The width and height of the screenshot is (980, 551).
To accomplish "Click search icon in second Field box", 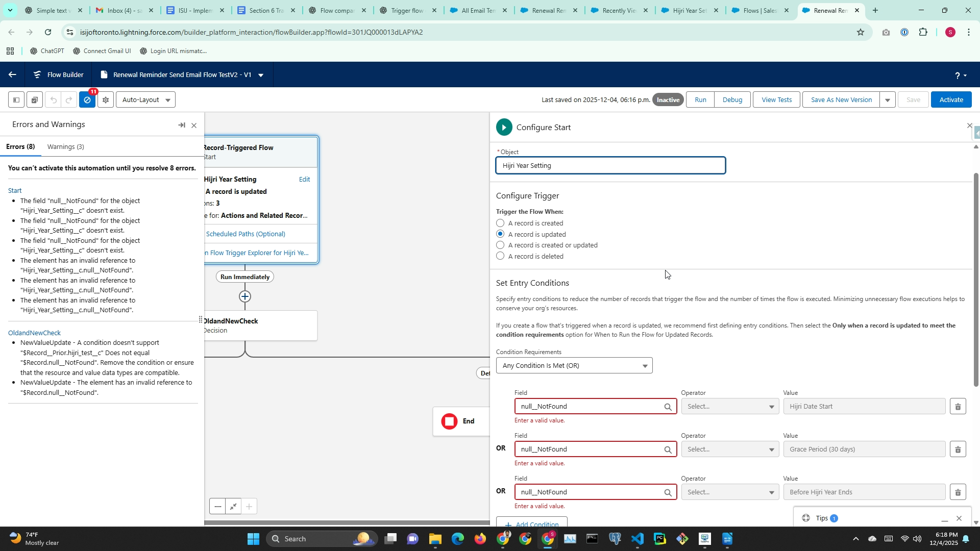I will [x=668, y=449].
